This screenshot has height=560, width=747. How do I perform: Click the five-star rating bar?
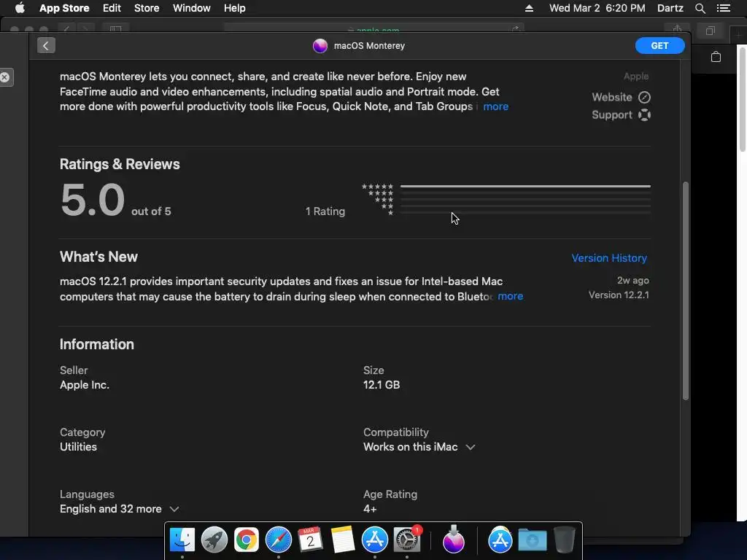pyautogui.click(x=525, y=187)
